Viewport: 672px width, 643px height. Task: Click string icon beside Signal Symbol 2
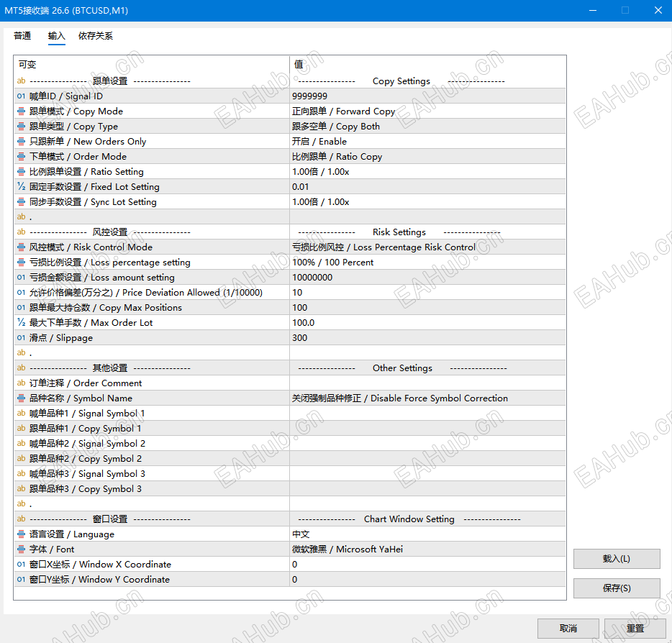click(x=21, y=443)
